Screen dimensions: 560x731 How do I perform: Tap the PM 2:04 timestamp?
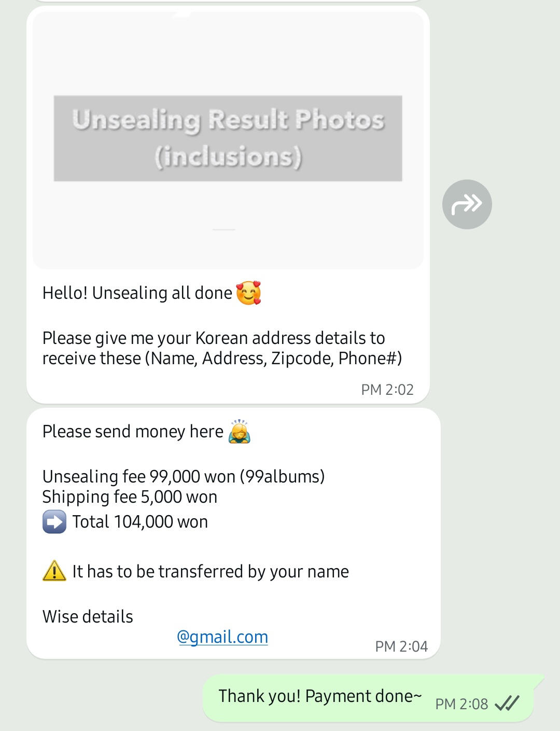coord(401,646)
